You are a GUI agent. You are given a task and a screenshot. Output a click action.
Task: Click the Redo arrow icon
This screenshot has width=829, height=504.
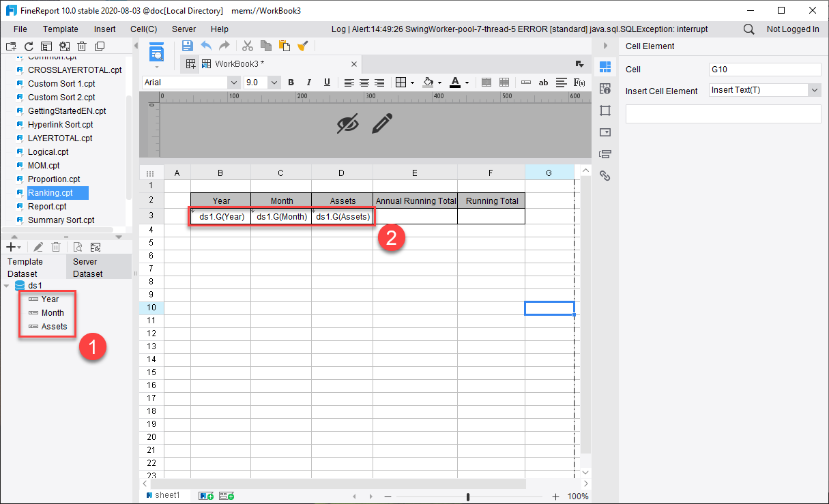224,46
